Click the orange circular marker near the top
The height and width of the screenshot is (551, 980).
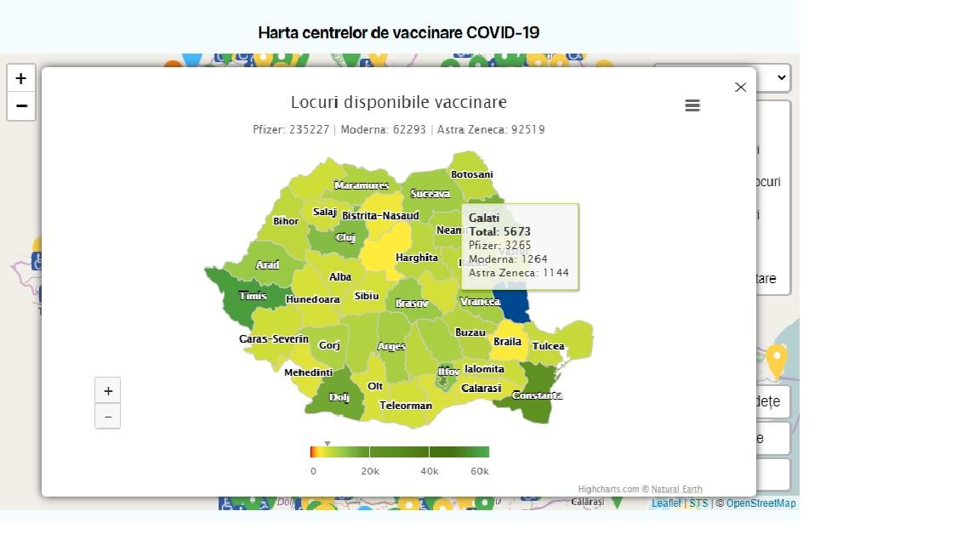tap(174, 62)
